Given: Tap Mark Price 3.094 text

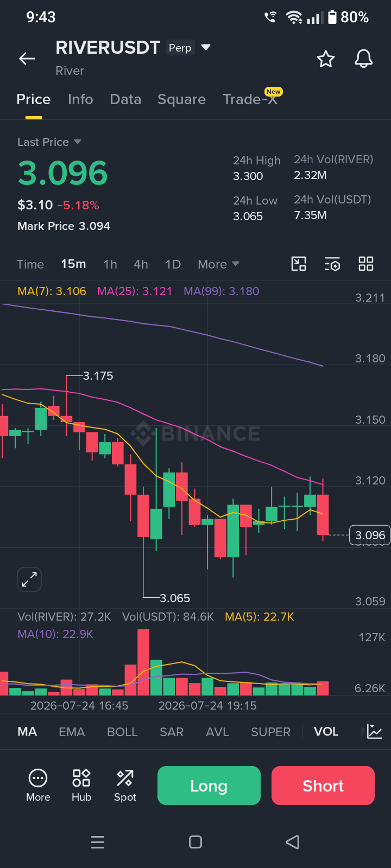Looking at the screenshot, I should click(64, 226).
